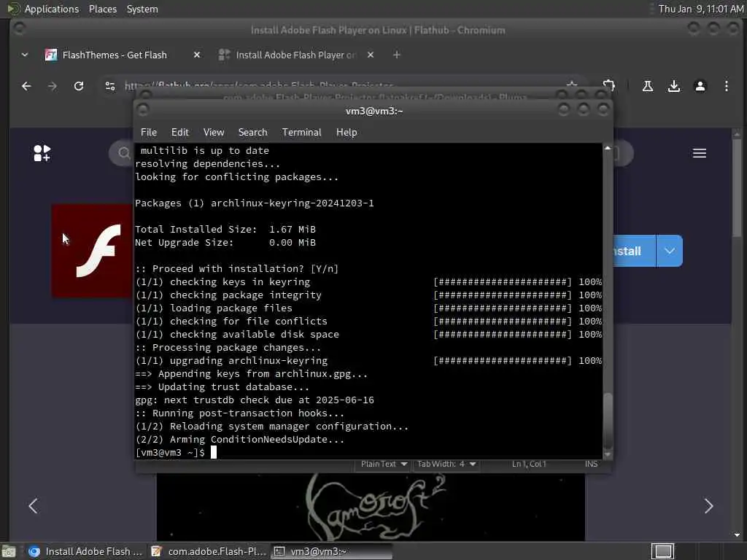Close the Install Adobe Flash Player tab
Viewport: 747px width, 560px height.
tap(371, 55)
